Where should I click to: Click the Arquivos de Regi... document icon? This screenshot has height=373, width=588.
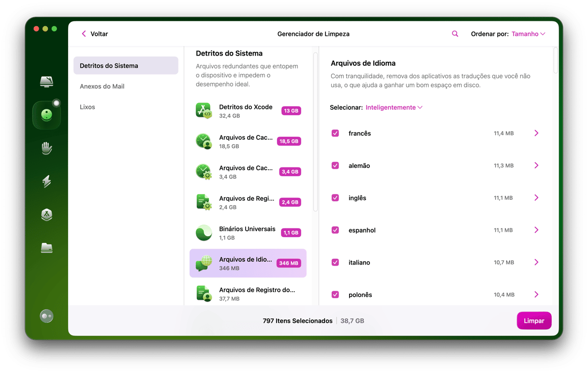pyautogui.click(x=204, y=202)
